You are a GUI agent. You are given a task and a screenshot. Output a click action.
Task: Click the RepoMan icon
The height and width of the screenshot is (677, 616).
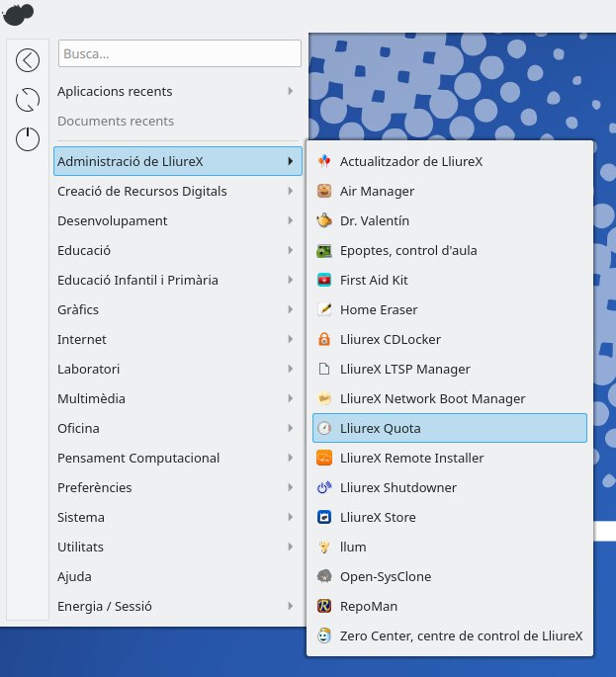(x=323, y=606)
